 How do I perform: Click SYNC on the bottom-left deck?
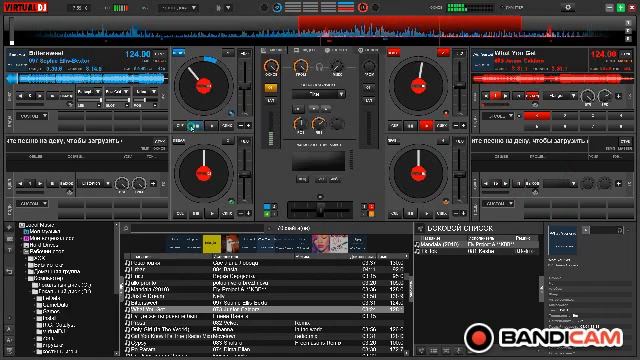[x=227, y=213]
